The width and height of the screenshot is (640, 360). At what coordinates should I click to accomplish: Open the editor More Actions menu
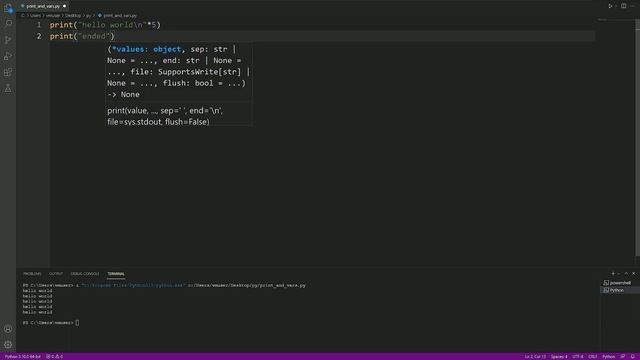[632, 6]
